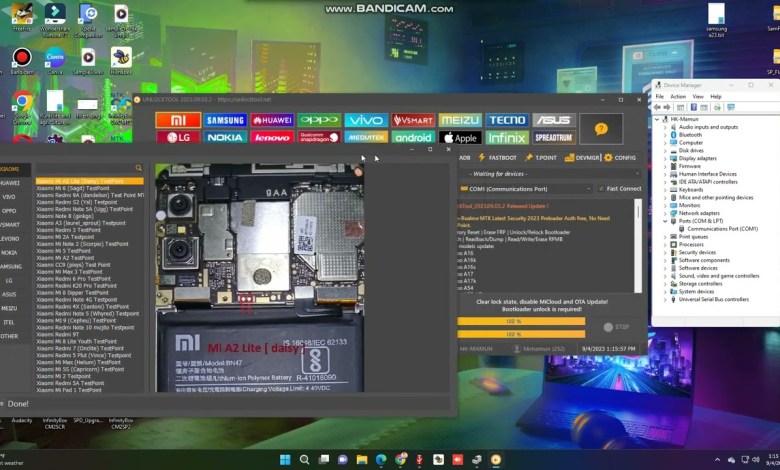
Task: Select the Mi brand logo button
Action: [178, 120]
